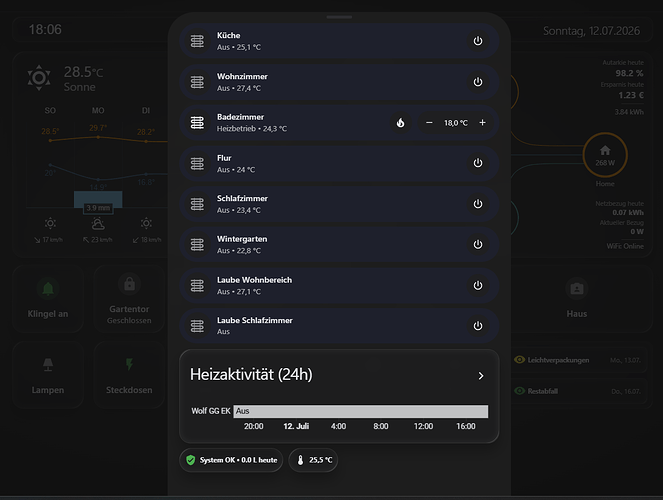Toggle Schlafzimmer thermostat power button
This screenshot has height=500, width=663.
pyautogui.click(x=477, y=204)
